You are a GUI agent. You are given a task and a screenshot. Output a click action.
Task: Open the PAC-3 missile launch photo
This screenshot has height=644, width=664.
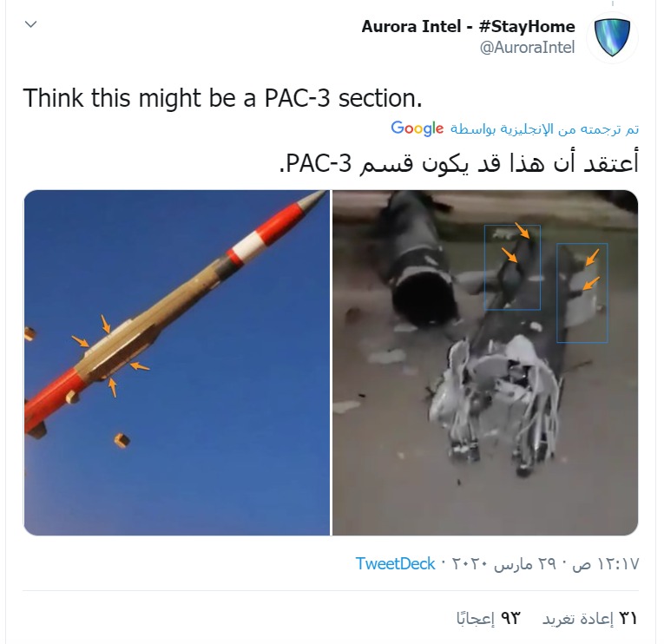[176, 363]
